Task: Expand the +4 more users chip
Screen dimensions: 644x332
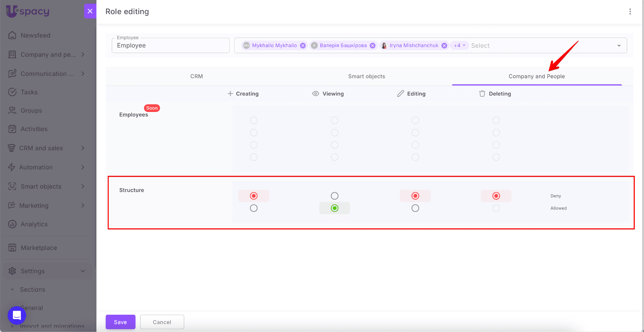Action: click(459, 46)
